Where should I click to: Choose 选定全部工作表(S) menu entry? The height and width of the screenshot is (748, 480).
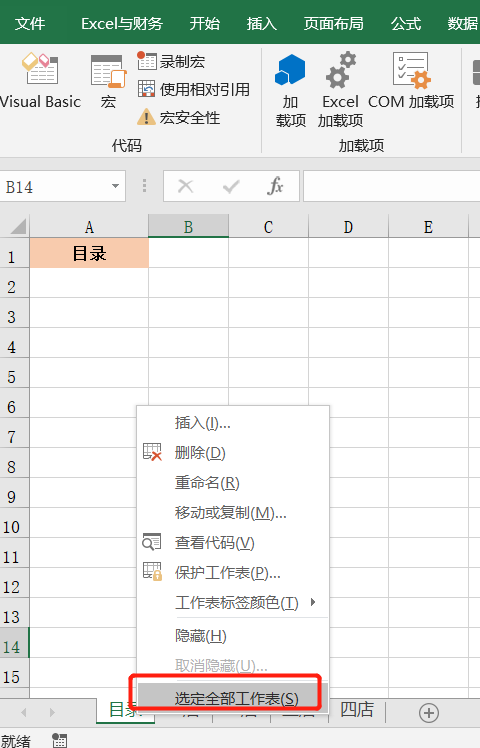[233, 698]
